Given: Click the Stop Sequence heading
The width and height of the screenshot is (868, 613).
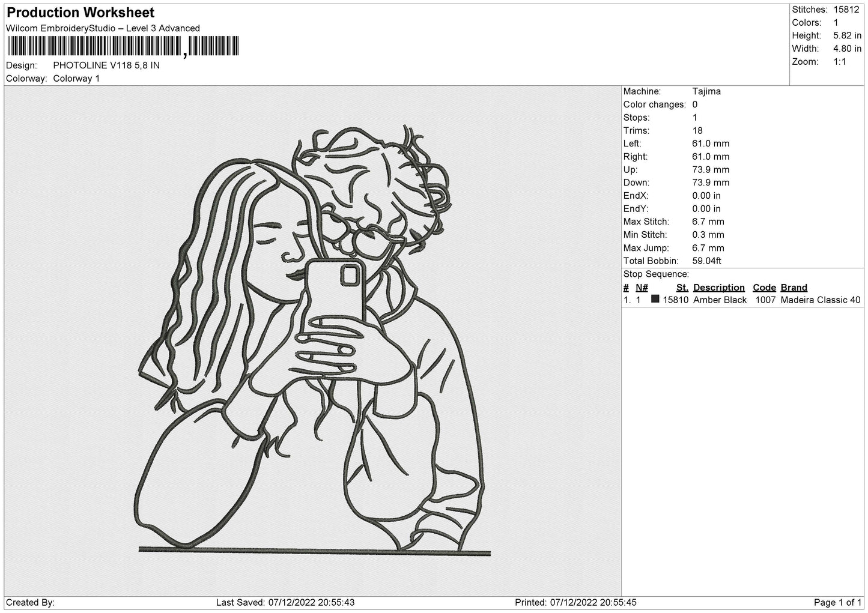Looking at the screenshot, I should (656, 274).
